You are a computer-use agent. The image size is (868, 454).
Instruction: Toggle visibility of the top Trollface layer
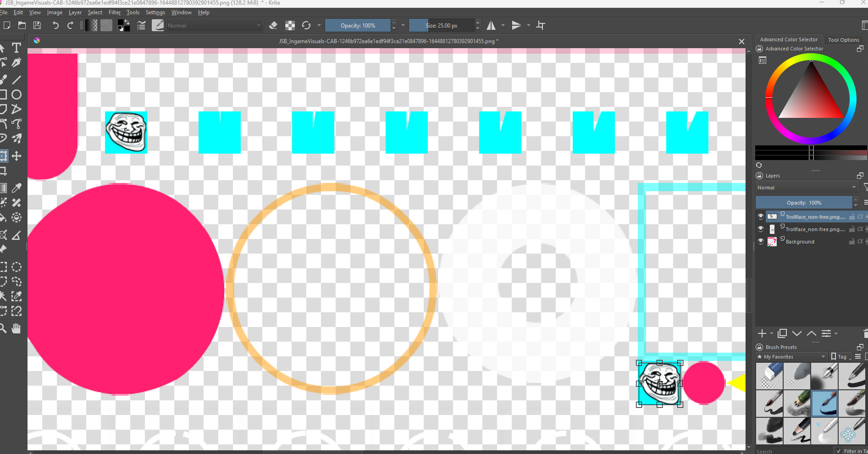click(x=761, y=216)
